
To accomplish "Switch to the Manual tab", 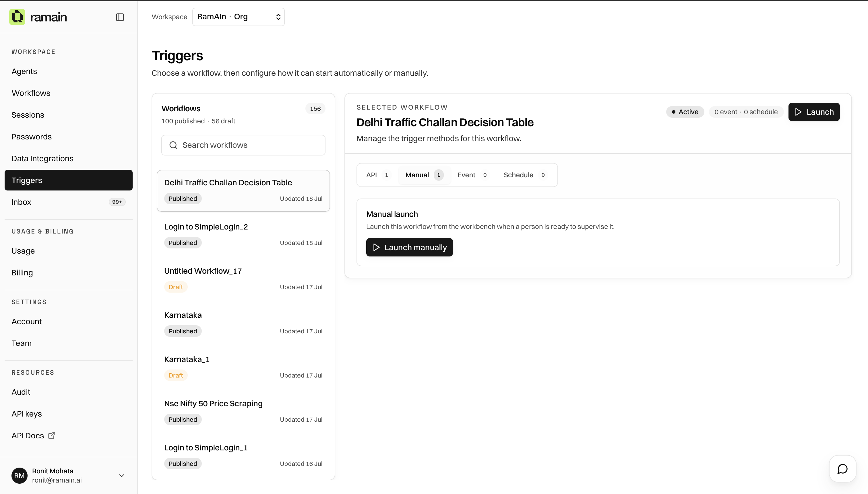I will coord(424,175).
